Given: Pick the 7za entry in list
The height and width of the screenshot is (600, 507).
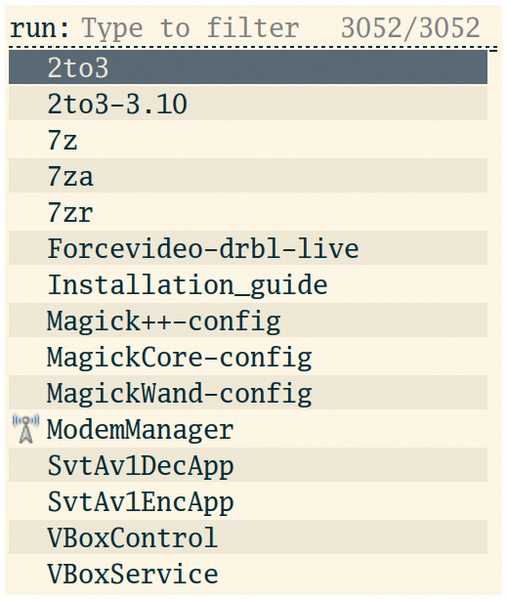Looking at the screenshot, I should tap(248, 176).
